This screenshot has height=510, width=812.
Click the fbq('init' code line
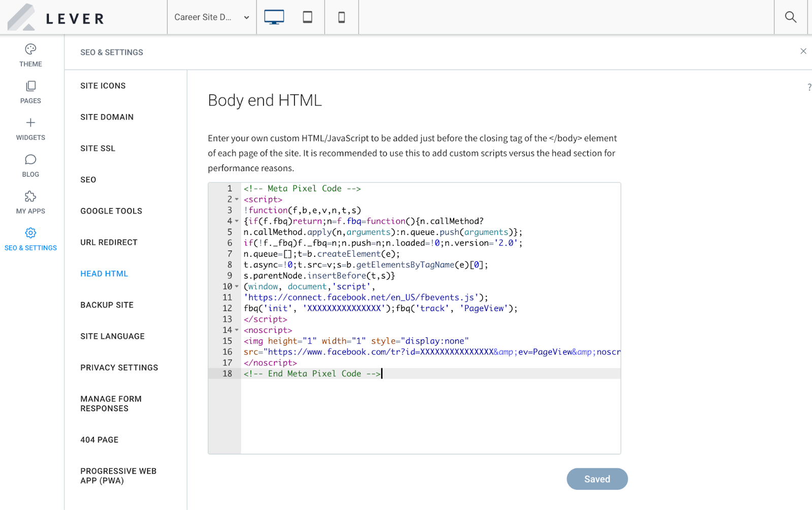pyautogui.click(x=381, y=309)
